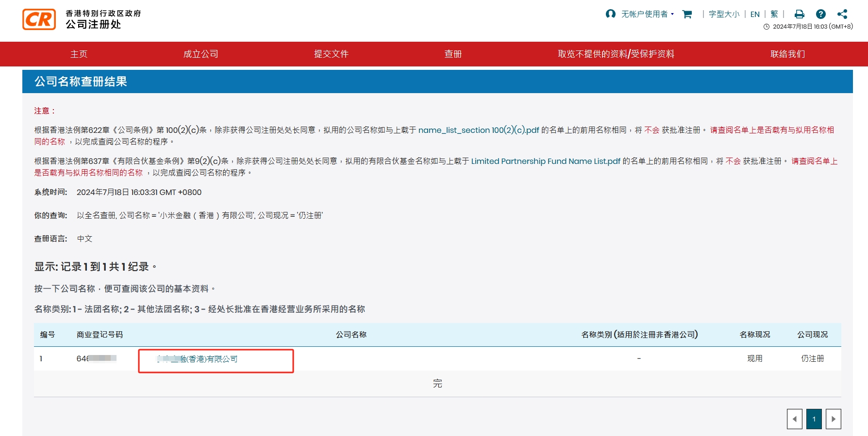This screenshot has width=868, height=436.
Task: Select page 1 pagination button
Action: (x=814, y=419)
